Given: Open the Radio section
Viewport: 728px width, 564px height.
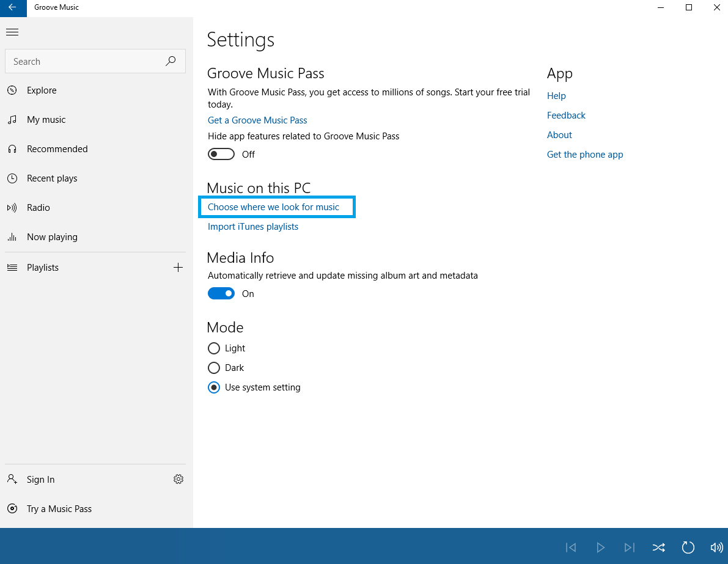Looking at the screenshot, I should coord(37,207).
